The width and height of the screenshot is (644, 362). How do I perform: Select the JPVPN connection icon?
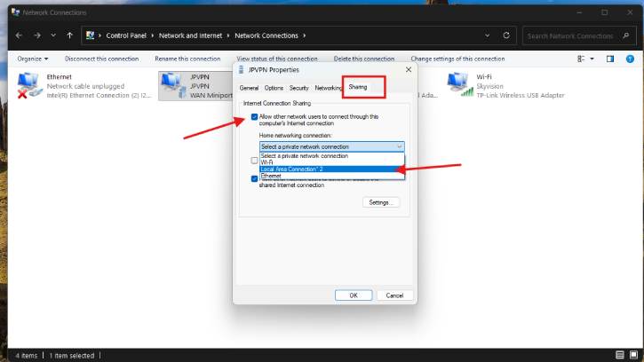tap(173, 85)
